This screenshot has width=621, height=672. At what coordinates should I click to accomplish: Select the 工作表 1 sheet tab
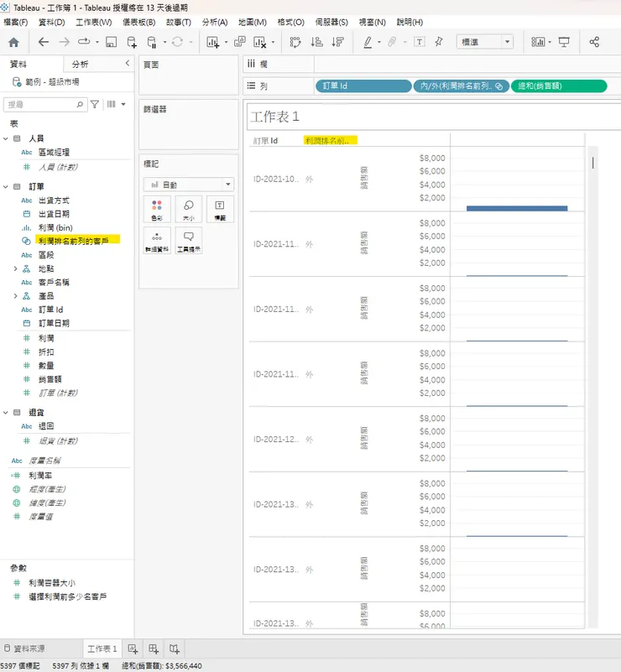coord(102,649)
